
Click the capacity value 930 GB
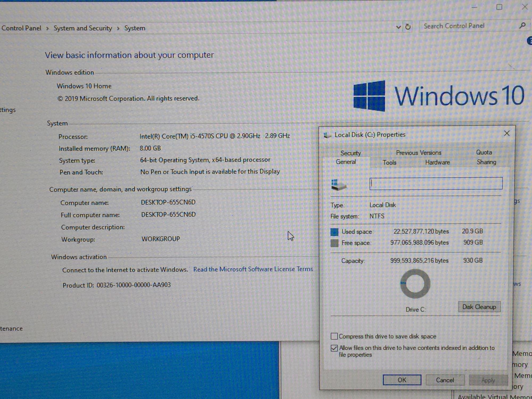[473, 260]
